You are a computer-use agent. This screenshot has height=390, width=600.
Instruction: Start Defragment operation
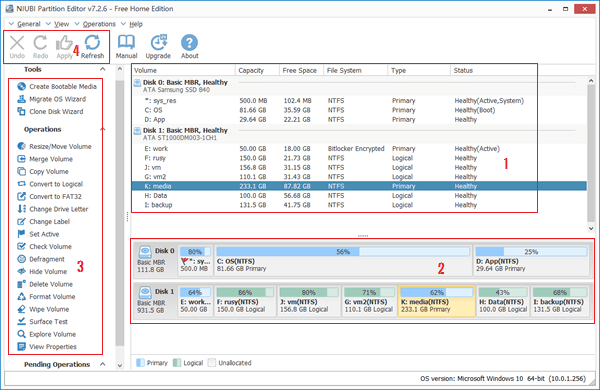pyautogui.click(x=41, y=259)
